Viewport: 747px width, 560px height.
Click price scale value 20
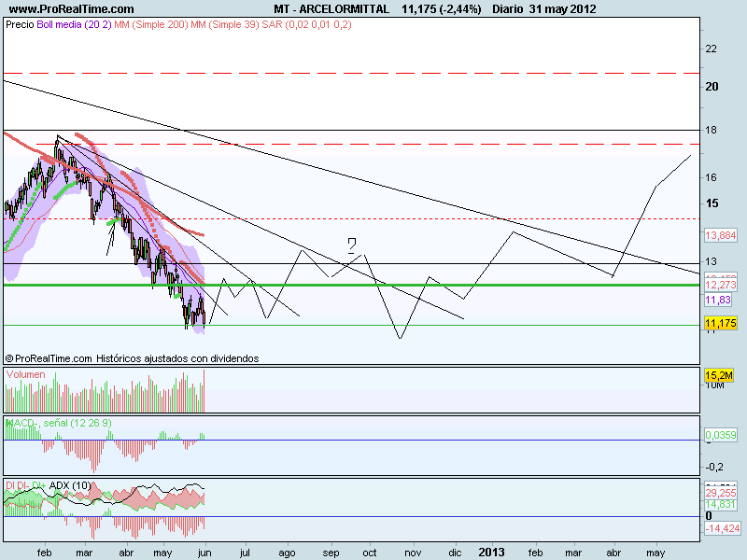pos(712,87)
